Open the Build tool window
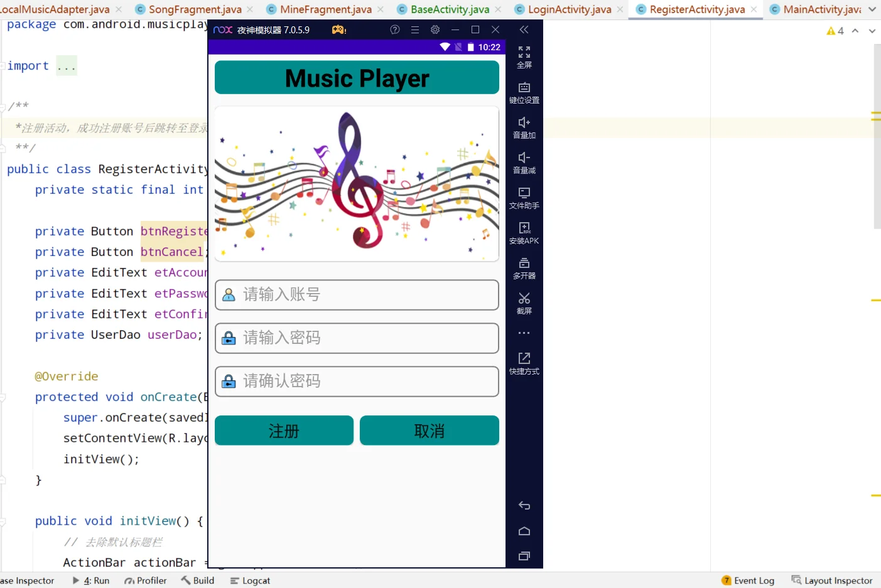 click(x=198, y=580)
